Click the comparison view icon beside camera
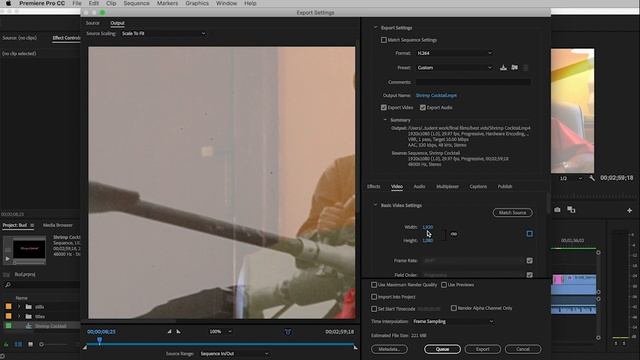Image resolution: width=640 pixels, height=360 pixels. click(571, 210)
